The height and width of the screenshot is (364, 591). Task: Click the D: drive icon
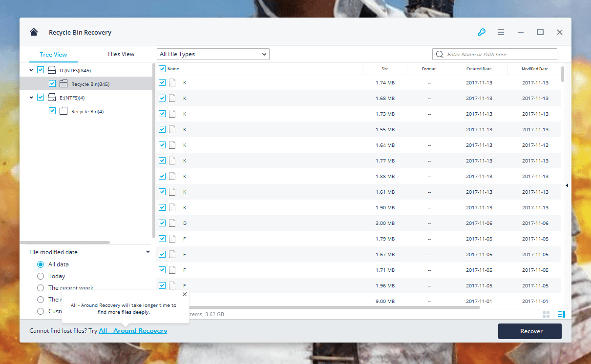tap(52, 70)
